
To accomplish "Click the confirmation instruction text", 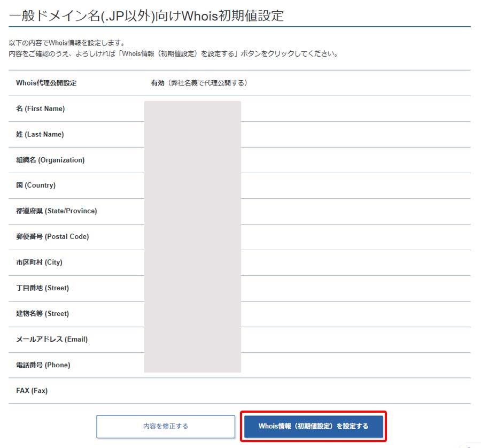I will pos(171,53).
